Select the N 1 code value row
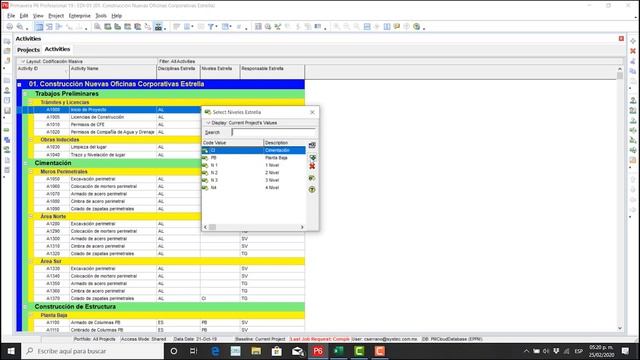640x360 pixels. (x=253, y=165)
